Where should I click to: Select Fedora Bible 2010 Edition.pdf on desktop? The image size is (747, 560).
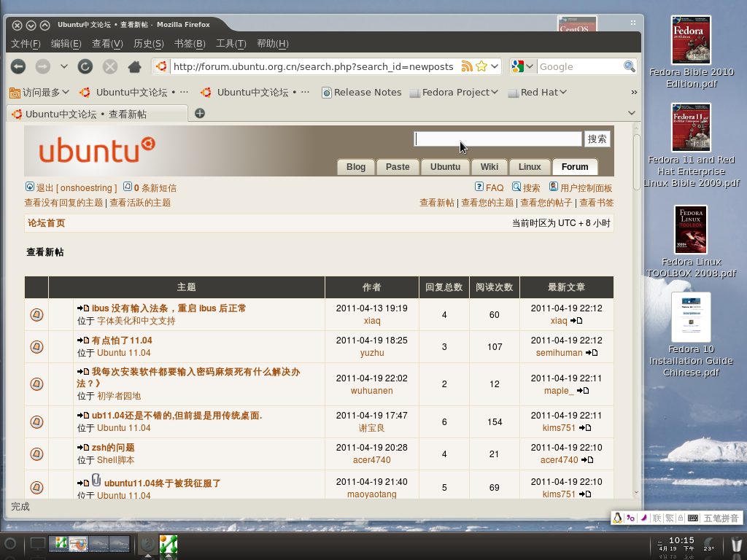pyautogui.click(x=692, y=52)
